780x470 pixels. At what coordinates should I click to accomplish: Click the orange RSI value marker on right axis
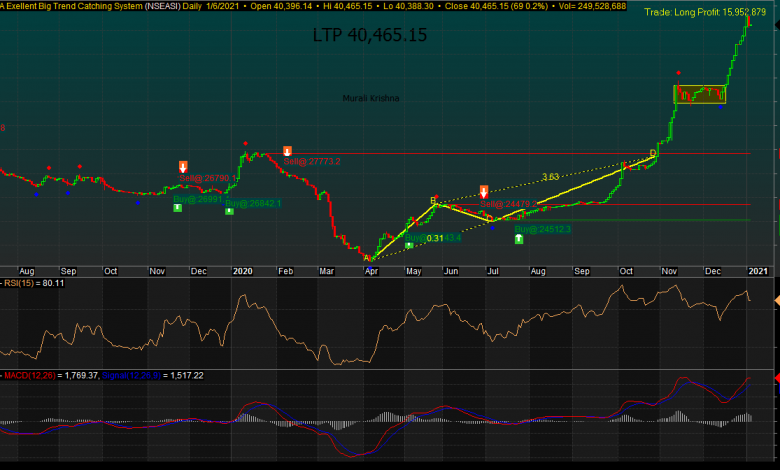774,300
